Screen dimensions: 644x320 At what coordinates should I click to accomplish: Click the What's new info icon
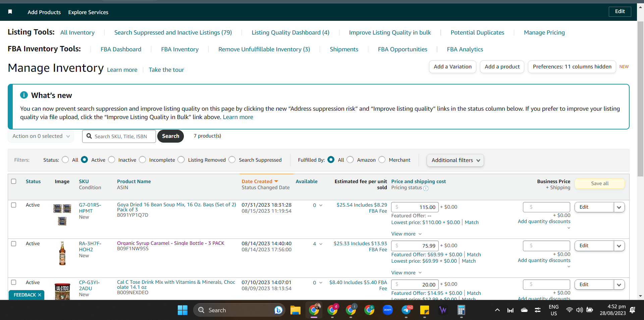(24, 95)
